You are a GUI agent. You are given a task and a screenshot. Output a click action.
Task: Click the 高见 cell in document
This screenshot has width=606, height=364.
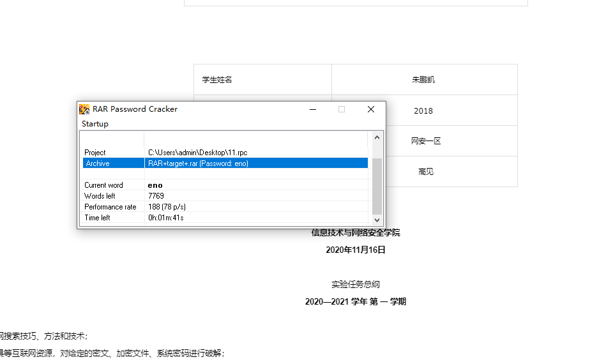click(x=426, y=172)
